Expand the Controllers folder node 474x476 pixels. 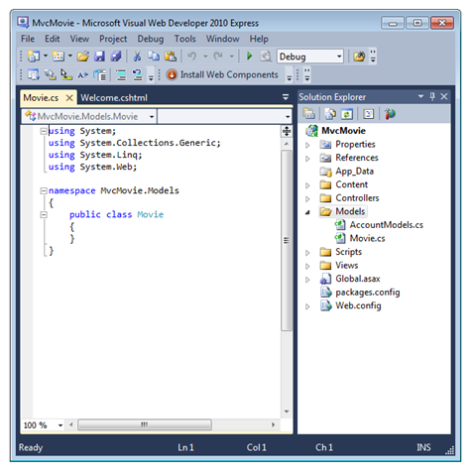pyautogui.click(x=307, y=198)
